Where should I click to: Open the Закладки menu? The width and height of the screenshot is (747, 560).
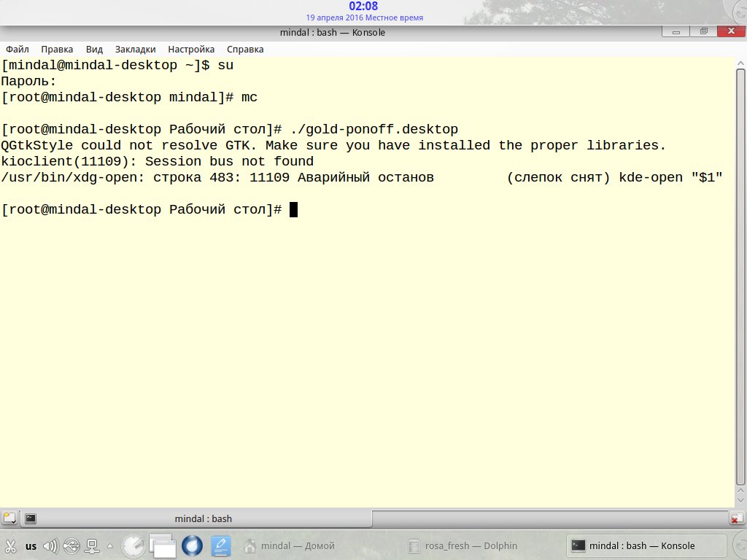click(135, 49)
